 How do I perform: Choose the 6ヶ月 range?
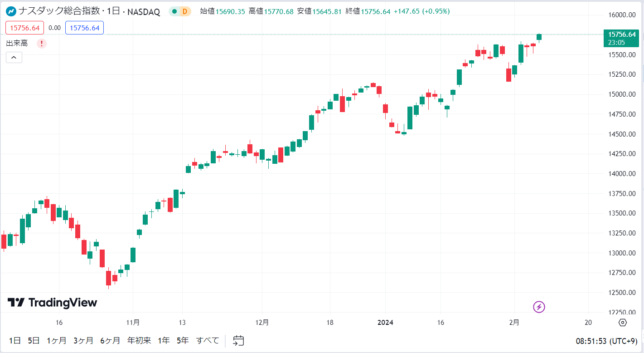click(110, 340)
